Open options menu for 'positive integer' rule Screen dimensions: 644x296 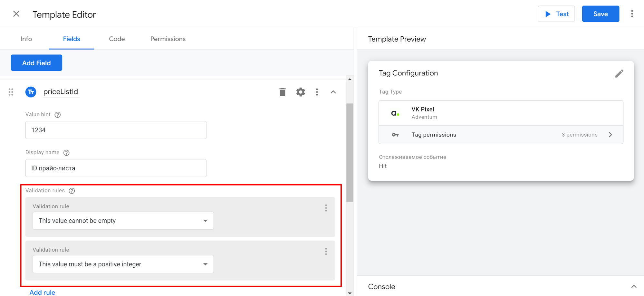click(326, 252)
